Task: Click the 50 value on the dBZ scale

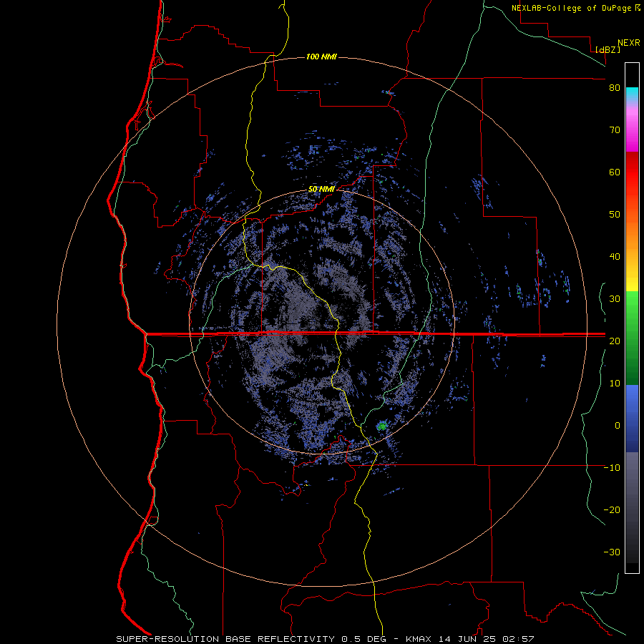Action: click(615, 215)
